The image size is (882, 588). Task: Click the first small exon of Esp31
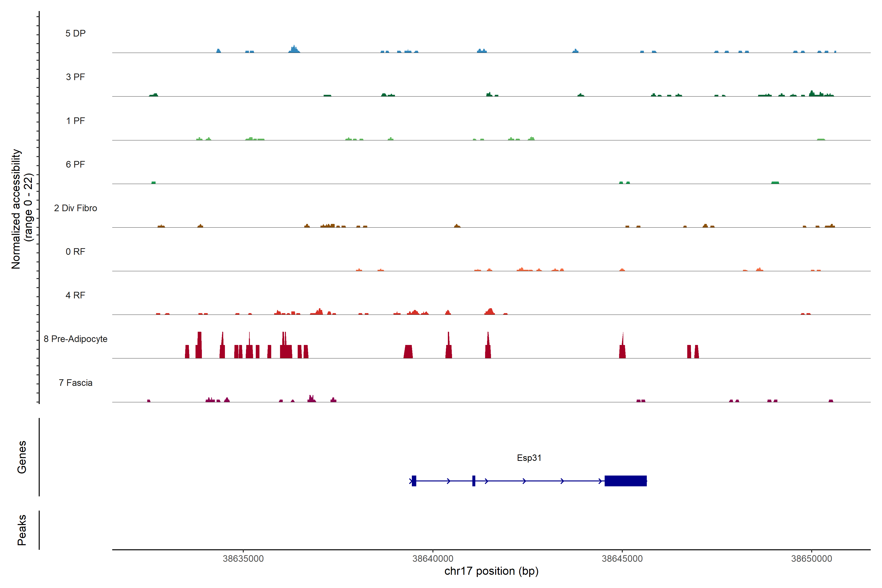[414, 481]
